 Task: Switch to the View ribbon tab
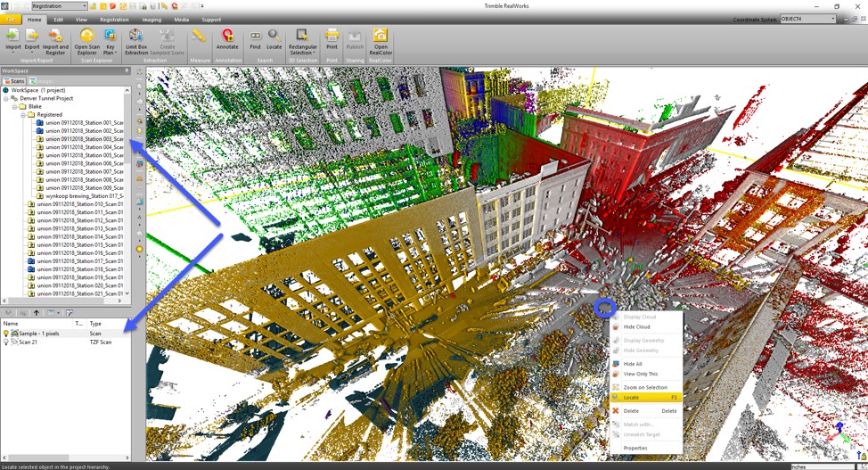[81, 20]
